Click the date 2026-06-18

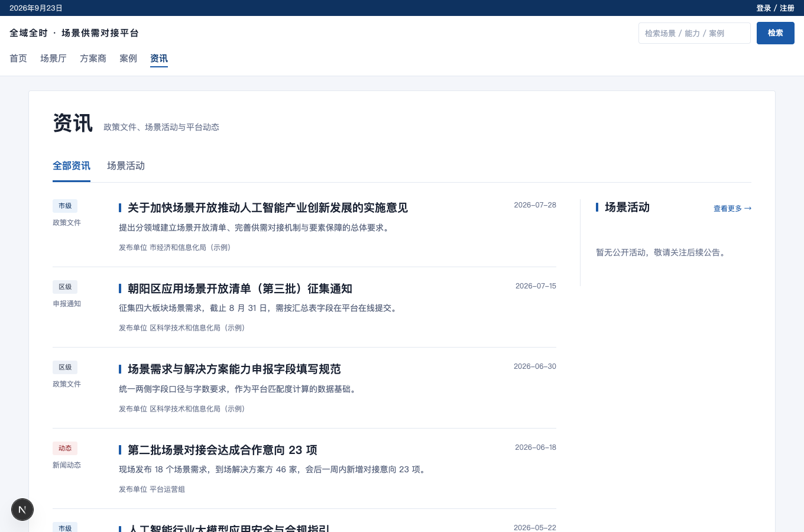pos(536,447)
